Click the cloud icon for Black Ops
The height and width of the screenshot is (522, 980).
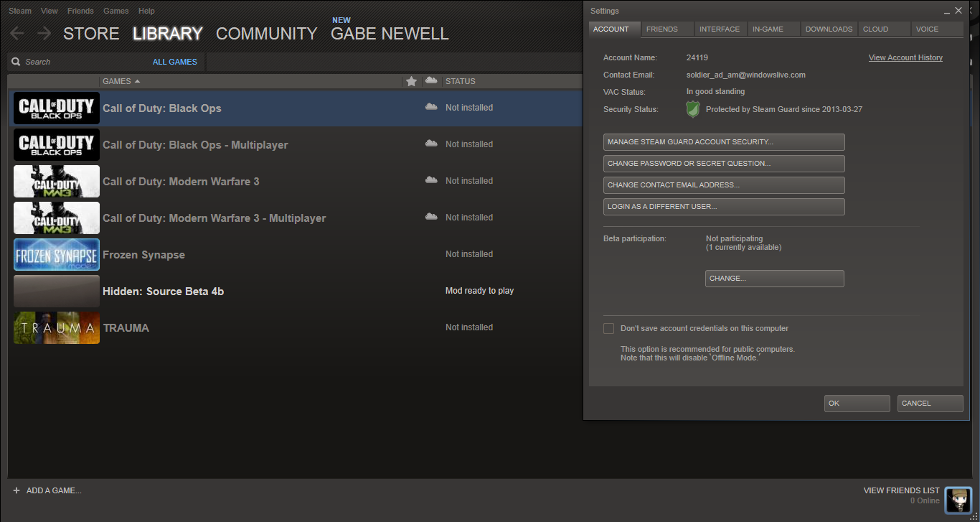click(431, 107)
